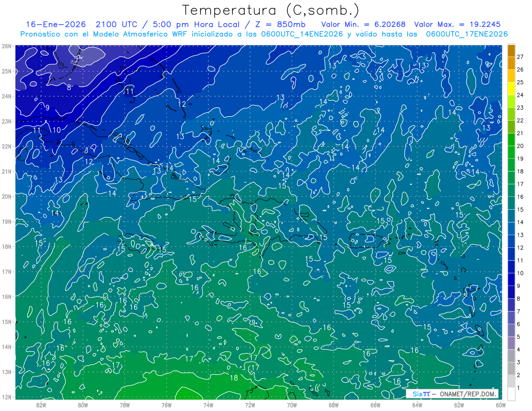The image size is (532, 411).
Task: Select the valid-until time '0600UTC_17ENE2026'
Action: point(466,34)
